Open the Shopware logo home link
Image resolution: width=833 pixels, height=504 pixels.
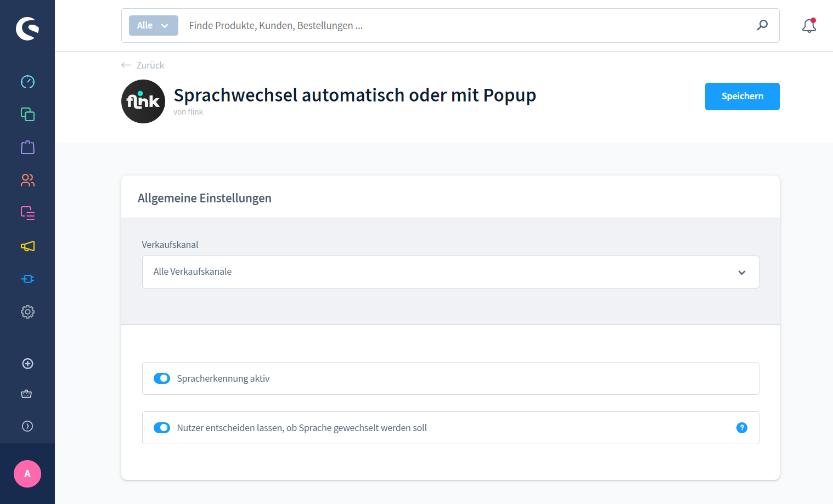(x=27, y=29)
